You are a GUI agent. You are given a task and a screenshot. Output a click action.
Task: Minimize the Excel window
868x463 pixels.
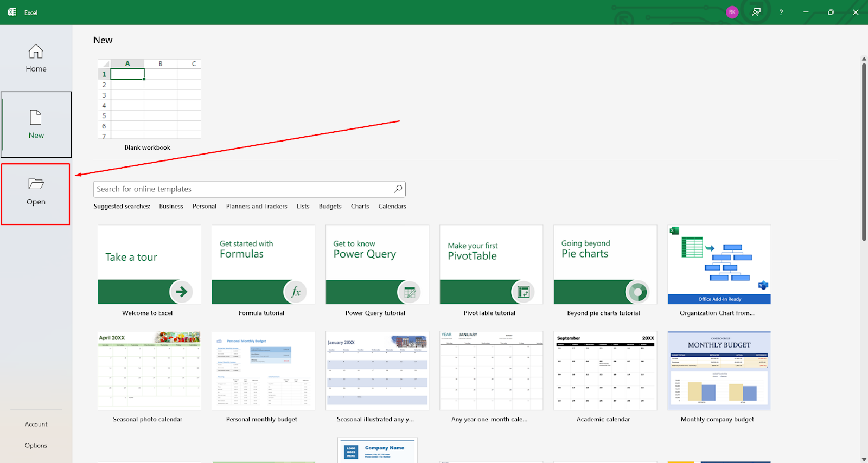(806, 12)
